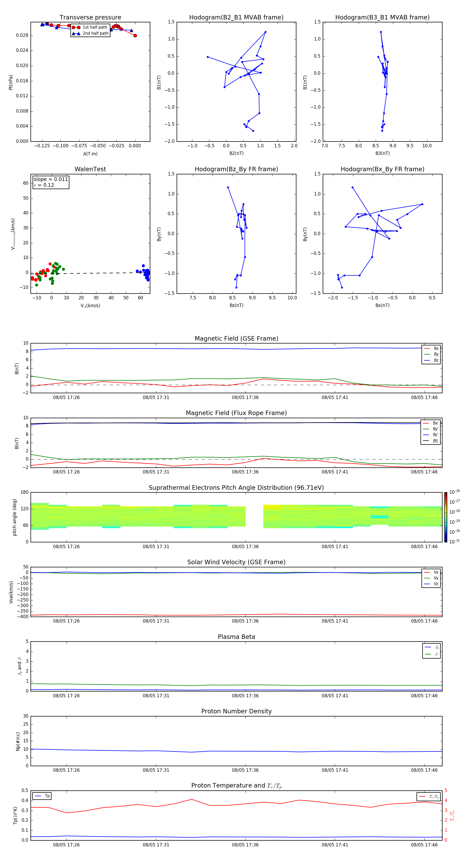This screenshot has height=868, width=473.
Task: Click the 'Plasma Beta' title
Action: pyautogui.click(x=236, y=637)
